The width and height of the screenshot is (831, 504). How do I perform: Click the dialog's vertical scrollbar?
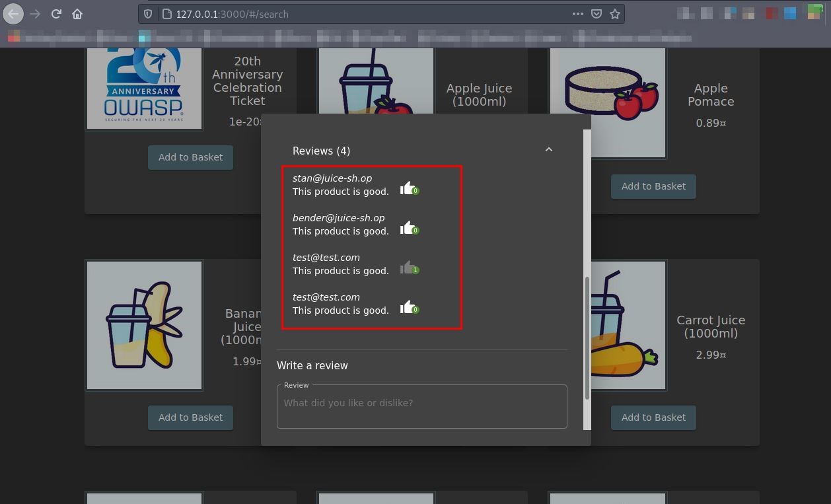(587, 337)
